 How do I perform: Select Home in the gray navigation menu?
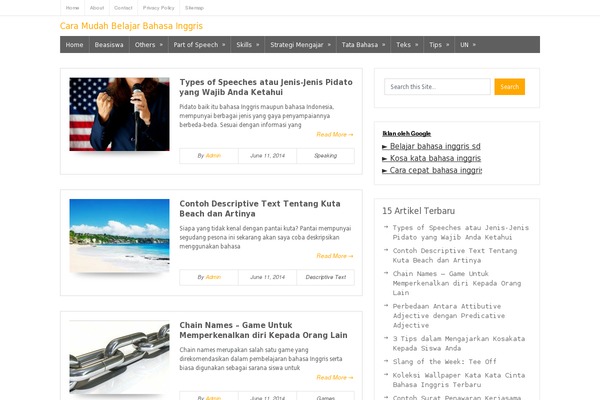pyautogui.click(x=74, y=45)
